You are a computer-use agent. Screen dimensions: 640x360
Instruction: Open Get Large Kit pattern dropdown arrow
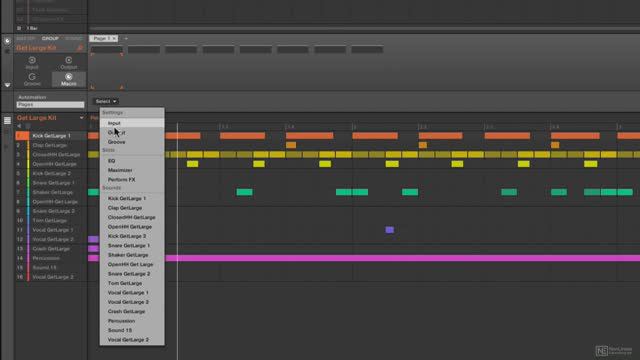tap(82, 118)
